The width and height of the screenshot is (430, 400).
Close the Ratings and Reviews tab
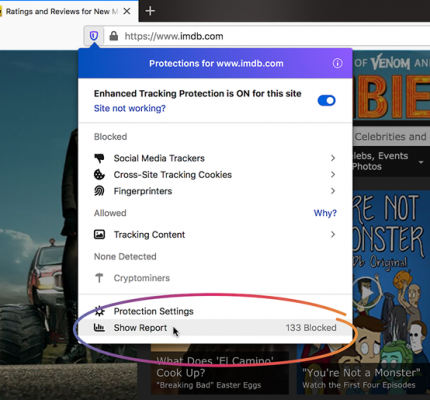click(x=127, y=11)
